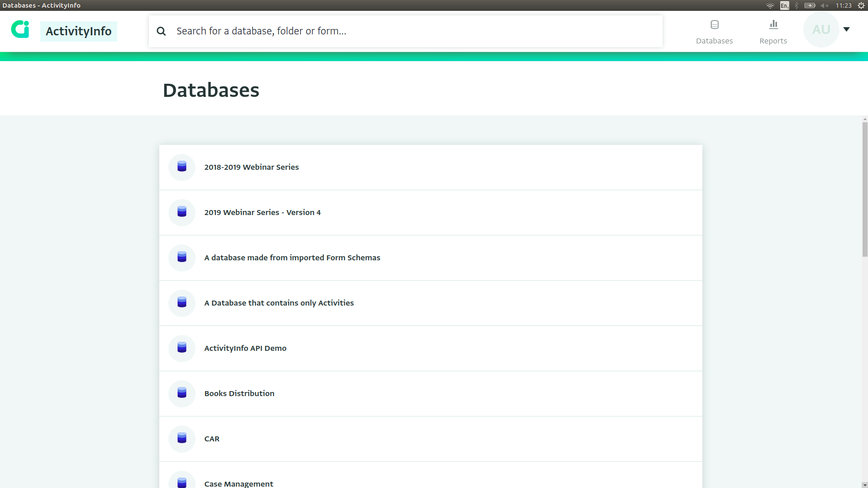Click the ActivityInfo green logo icon
The width and height of the screenshot is (868, 488).
coord(20,29)
